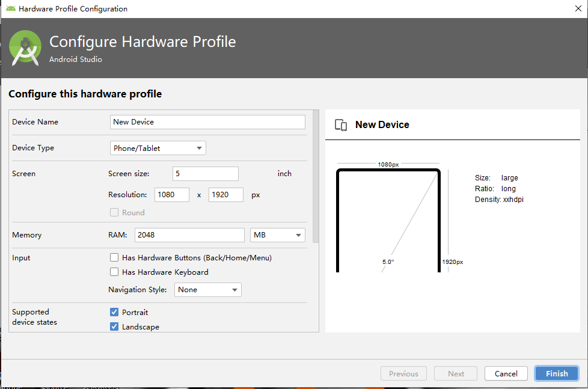The width and height of the screenshot is (588, 389).
Task: Open the Device Type Phone/Tablet dropdown
Action: [x=158, y=148]
